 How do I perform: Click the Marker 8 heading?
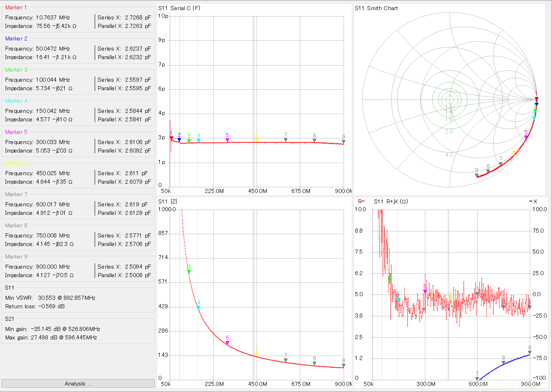click(16, 225)
